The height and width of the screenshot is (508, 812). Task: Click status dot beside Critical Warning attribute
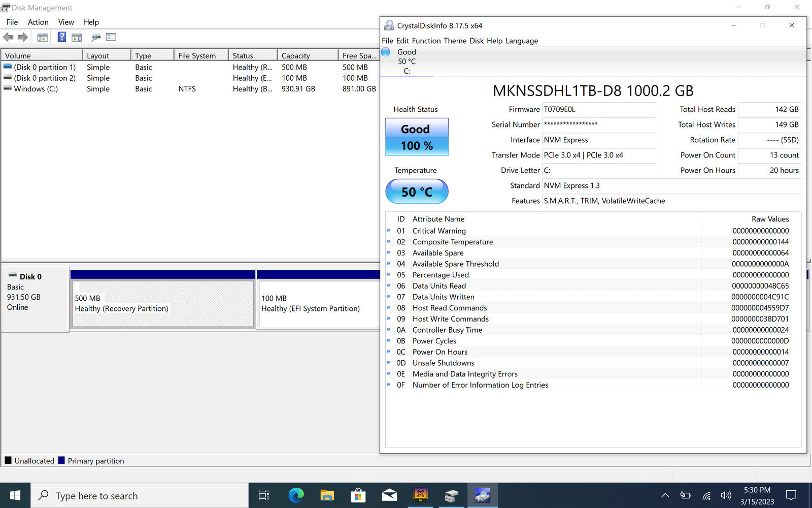pos(388,230)
